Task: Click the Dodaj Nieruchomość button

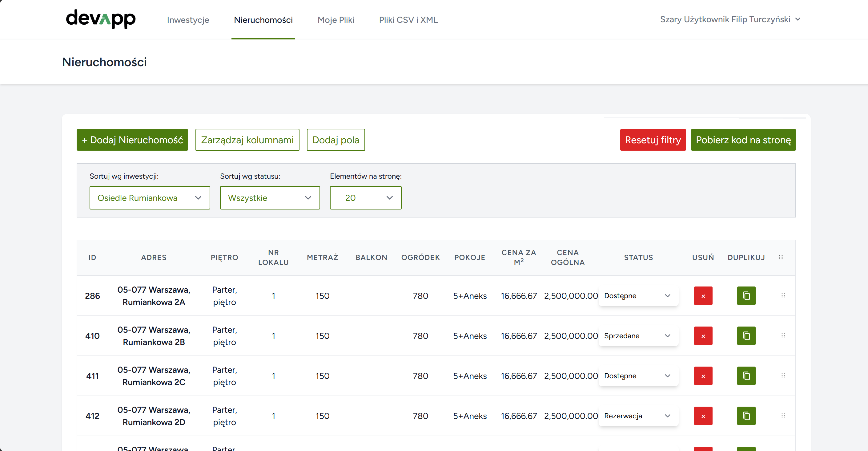Action: coord(132,140)
